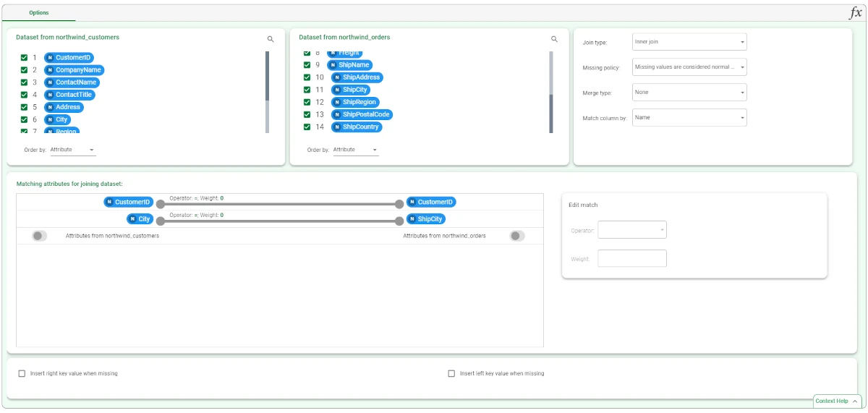The width and height of the screenshot is (868, 413).
Task: Select the ShipPostalCode attribute chip
Action: point(362,114)
